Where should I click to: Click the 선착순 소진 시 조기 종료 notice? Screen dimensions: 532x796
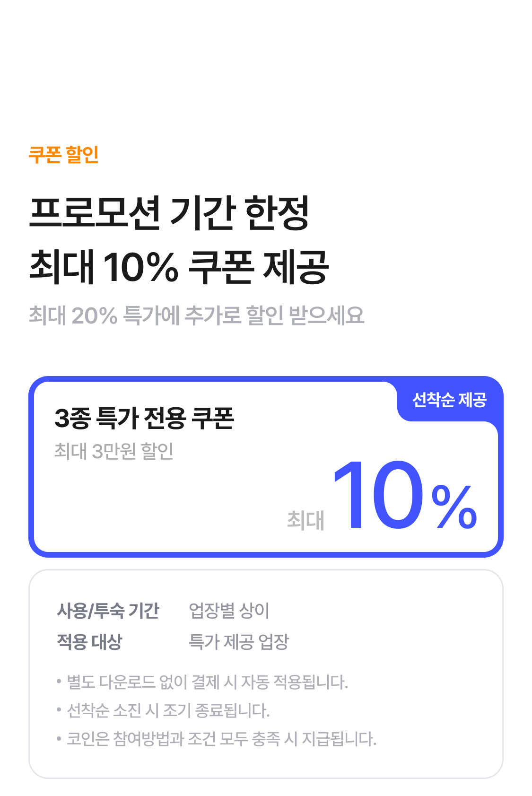click(168, 710)
